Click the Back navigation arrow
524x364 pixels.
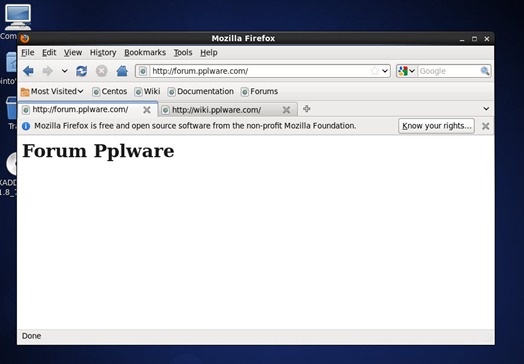[x=28, y=71]
